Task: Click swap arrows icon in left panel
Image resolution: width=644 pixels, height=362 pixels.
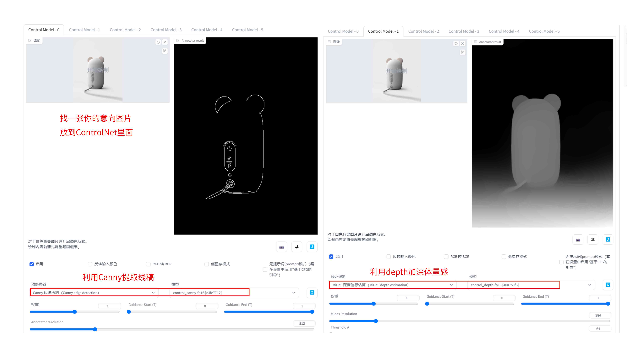Action: coord(297,247)
